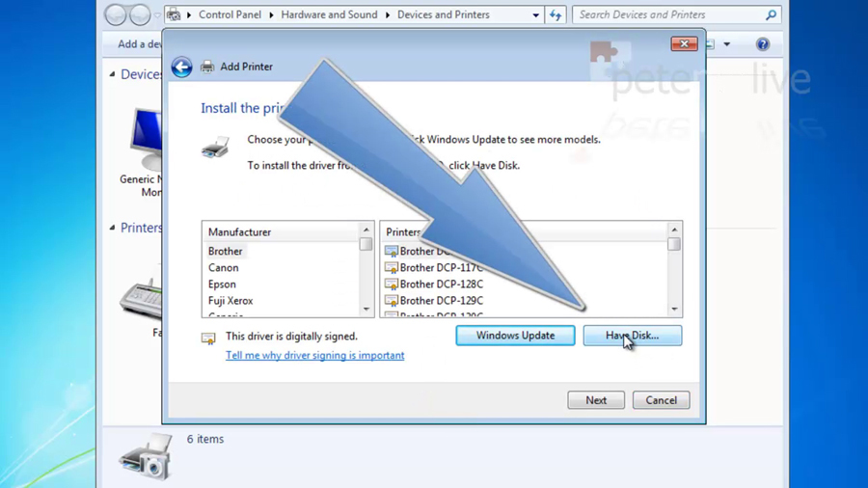
Task: Open address bar history dropdown arrow
Action: click(536, 14)
